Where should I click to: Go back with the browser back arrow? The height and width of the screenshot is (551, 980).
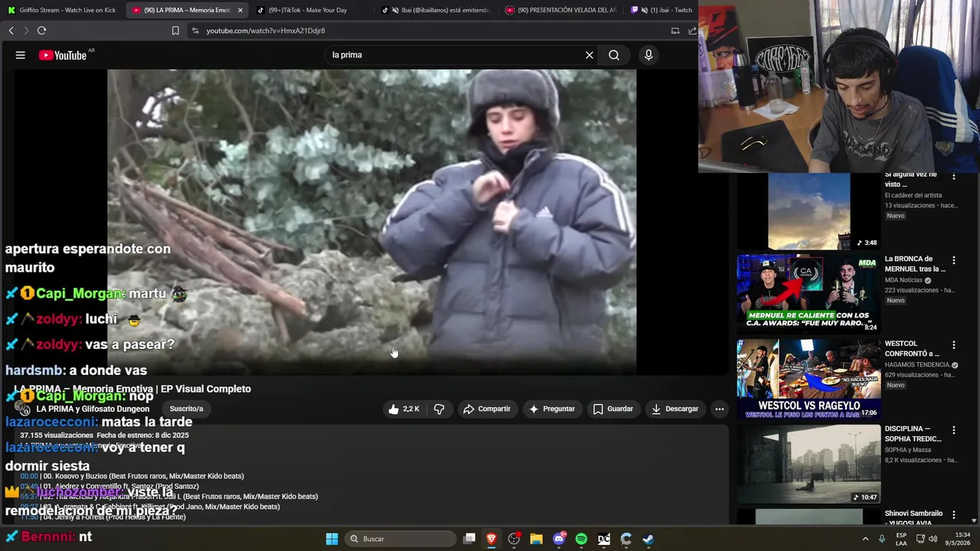[11, 31]
